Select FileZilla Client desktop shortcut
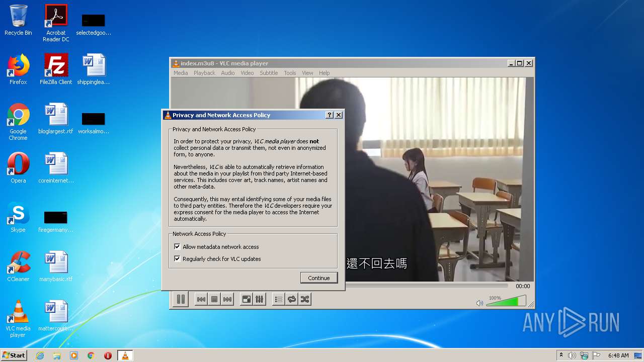Image resolution: width=644 pixels, height=362 pixels. pyautogui.click(x=56, y=69)
